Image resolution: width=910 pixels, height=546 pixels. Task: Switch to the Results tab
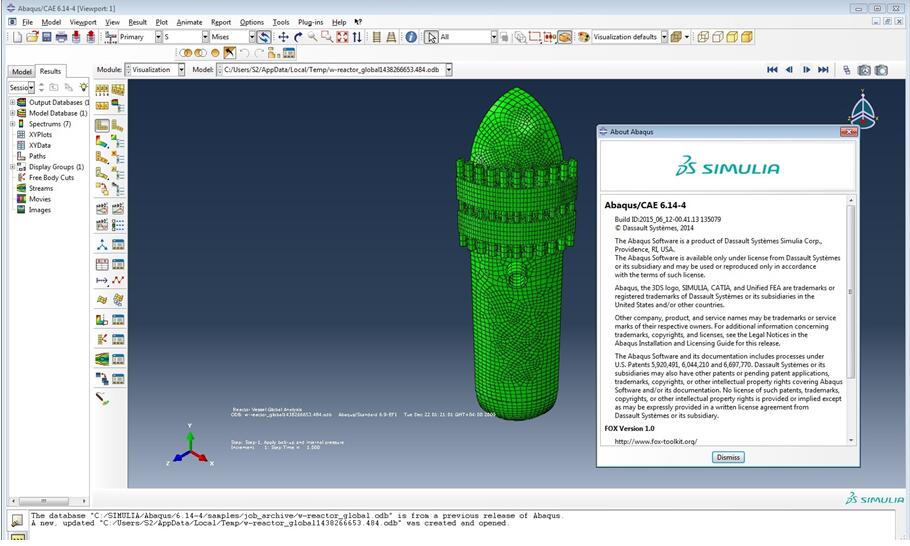pos(50,71)
